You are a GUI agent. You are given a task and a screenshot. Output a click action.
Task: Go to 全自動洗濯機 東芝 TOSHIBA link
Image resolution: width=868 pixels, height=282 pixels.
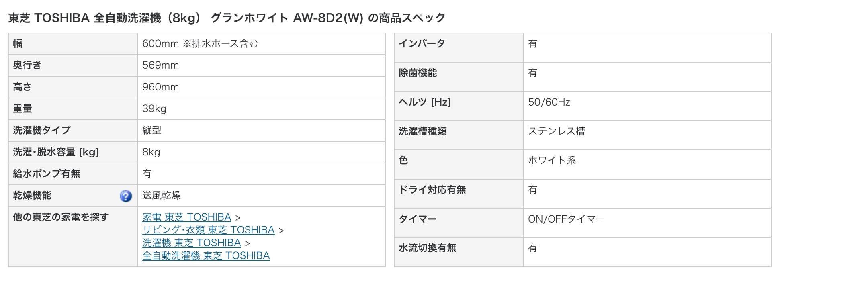pos(206,256)
